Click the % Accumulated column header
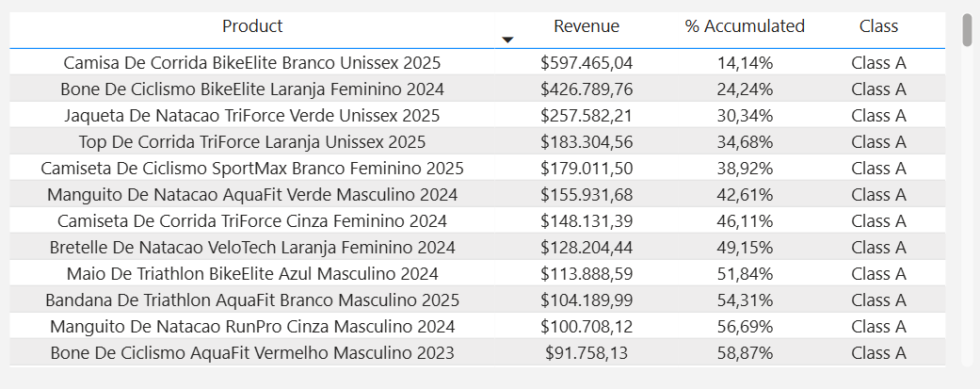 [x=745, y=26]
